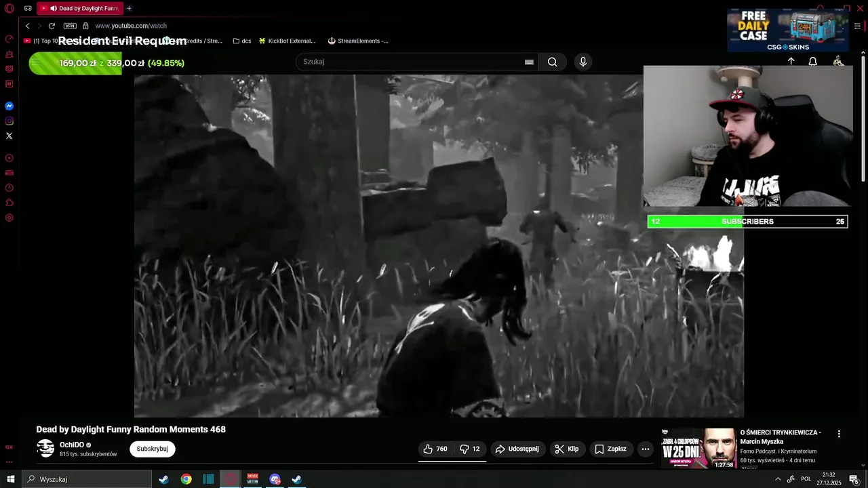Dislike the video with thumbs-down
The height and width of the screenshot is (488, 868).
[x=470, y=449]
